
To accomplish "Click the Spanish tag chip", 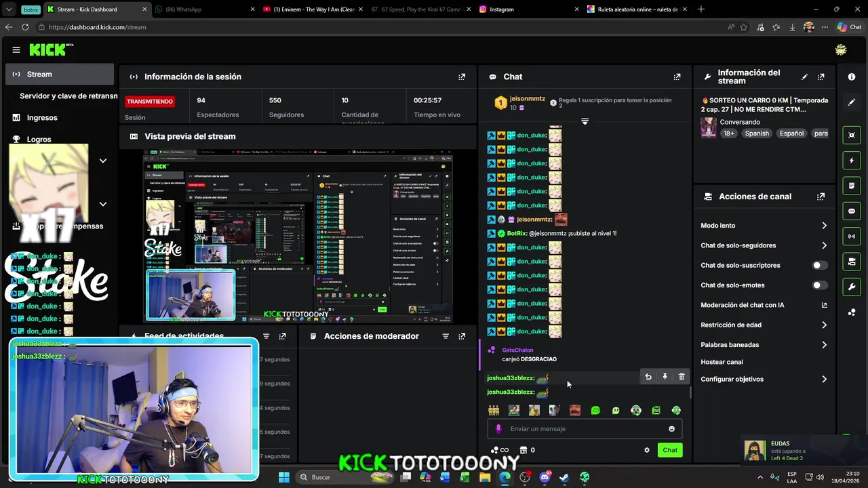I will tap(757, 134).
